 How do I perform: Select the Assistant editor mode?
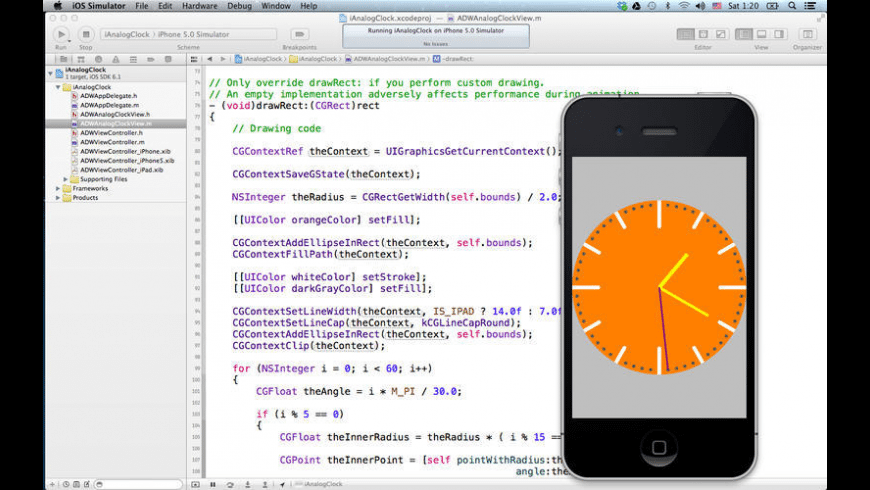pos(703,34)
